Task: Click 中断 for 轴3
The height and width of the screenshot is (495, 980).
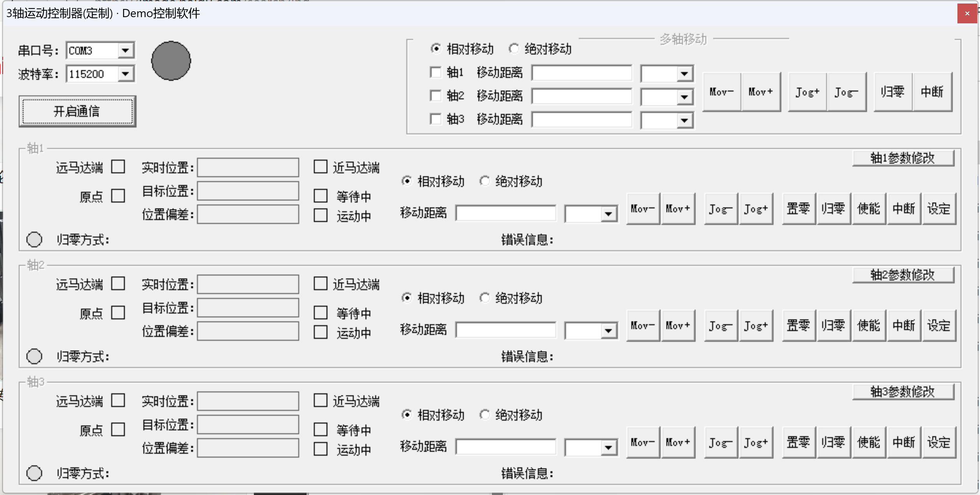Action: coord(904,442)
